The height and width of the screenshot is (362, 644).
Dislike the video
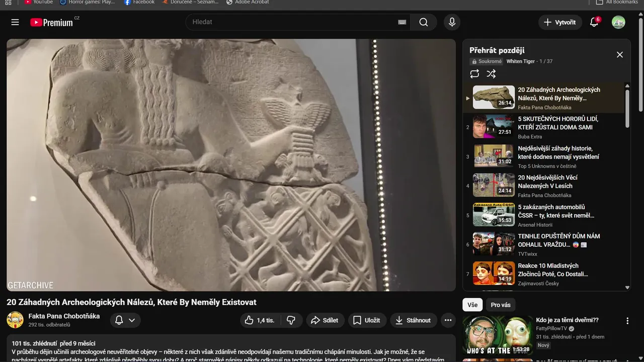pos(291,320)
